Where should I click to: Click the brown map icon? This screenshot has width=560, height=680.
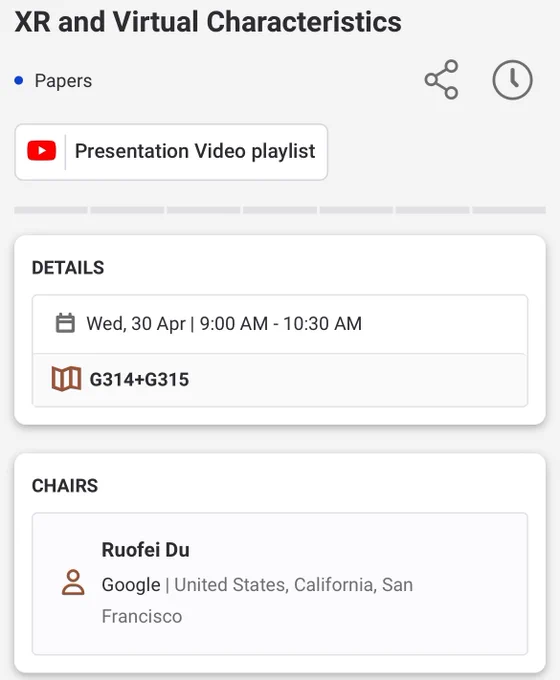point(66,379)
